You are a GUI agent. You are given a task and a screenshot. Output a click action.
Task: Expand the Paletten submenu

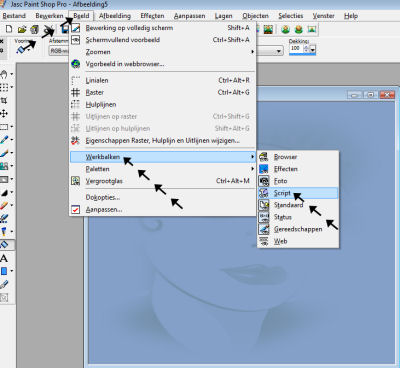click(162, 169)
